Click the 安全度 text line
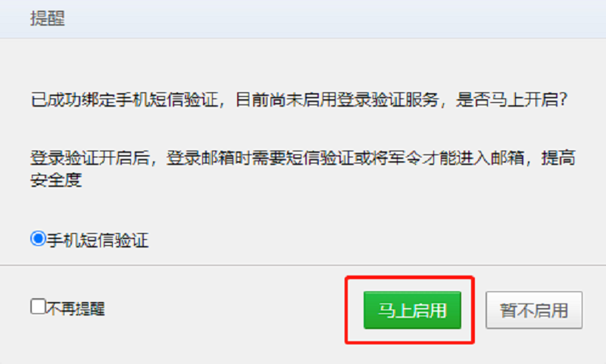 (56, 180)
